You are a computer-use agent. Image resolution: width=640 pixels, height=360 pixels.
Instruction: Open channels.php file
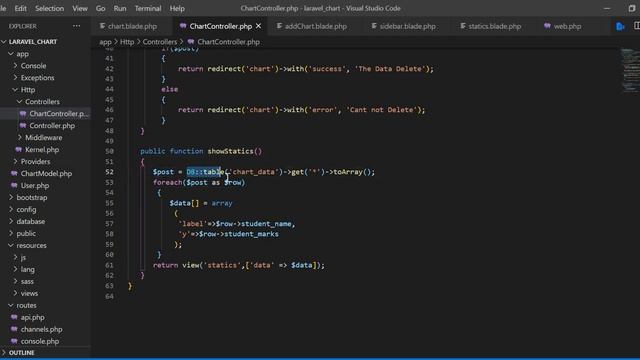point(41,329)
